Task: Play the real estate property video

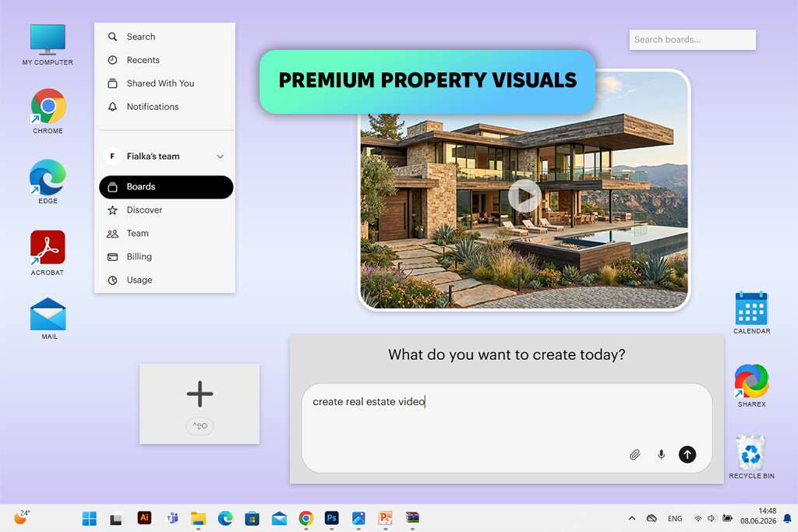Action: (x=524, y=196)
